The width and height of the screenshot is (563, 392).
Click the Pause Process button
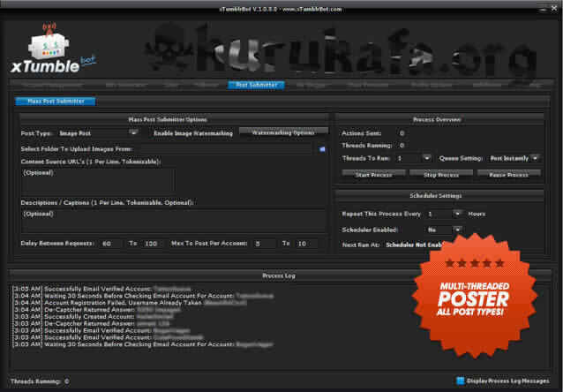point(507,175)
